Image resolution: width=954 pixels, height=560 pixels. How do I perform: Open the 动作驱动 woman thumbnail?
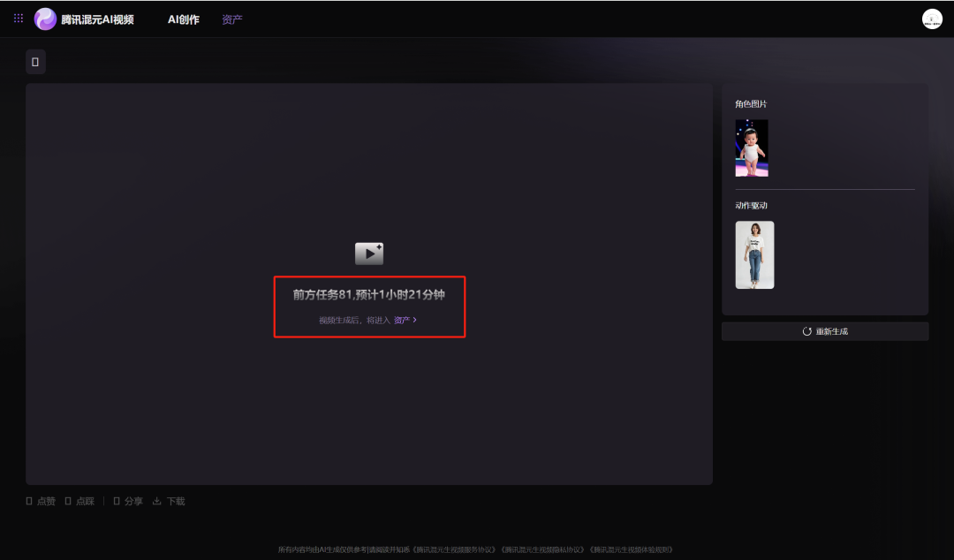click(754, 255)
